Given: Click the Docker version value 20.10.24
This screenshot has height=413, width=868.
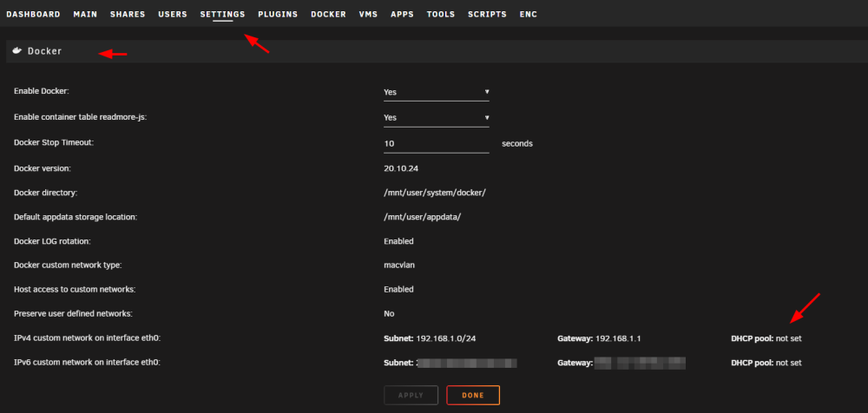Looking at the screenshot, I should pyautogui.click(x=401, y=168).
